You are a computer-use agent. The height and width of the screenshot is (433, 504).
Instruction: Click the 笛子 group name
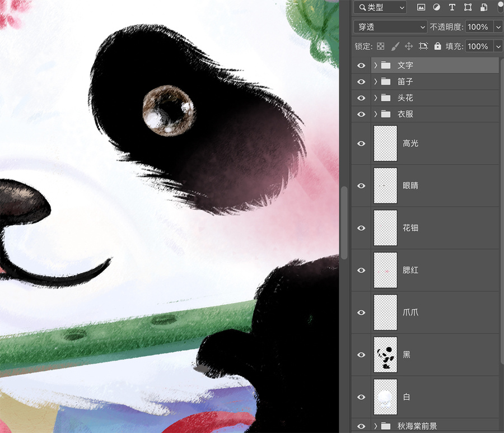tap(405, 82)
